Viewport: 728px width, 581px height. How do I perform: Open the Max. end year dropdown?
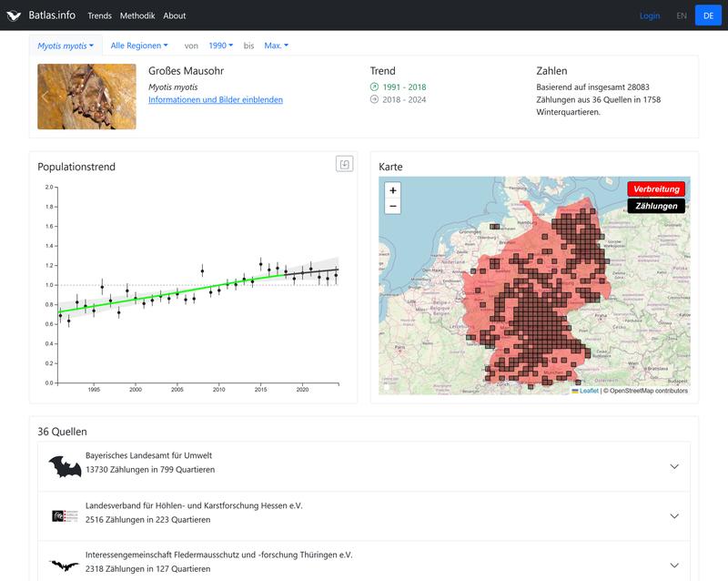277,46
